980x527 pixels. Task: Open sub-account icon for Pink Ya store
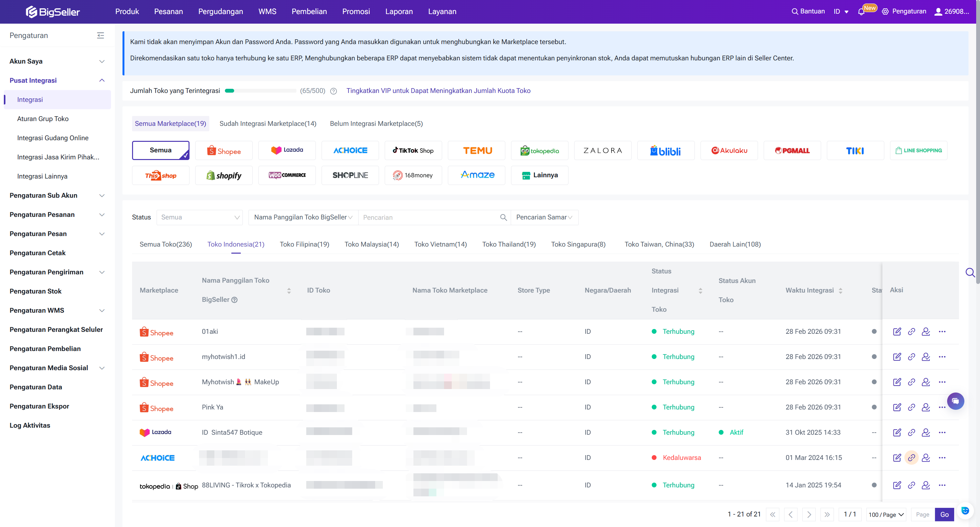coord(925,407)
